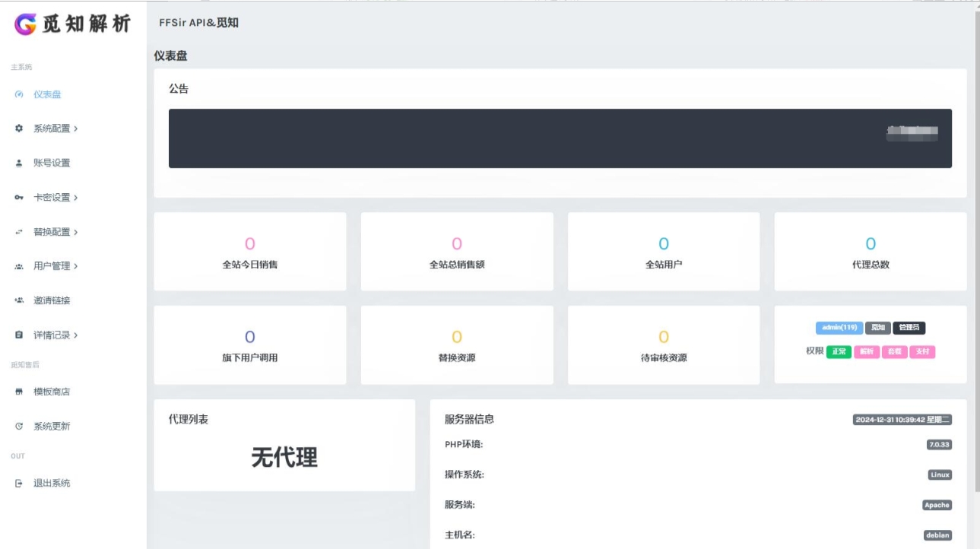Click the key icon beside 卡密设置
This screenshot has width=980, height=549.
pos(19,198)
